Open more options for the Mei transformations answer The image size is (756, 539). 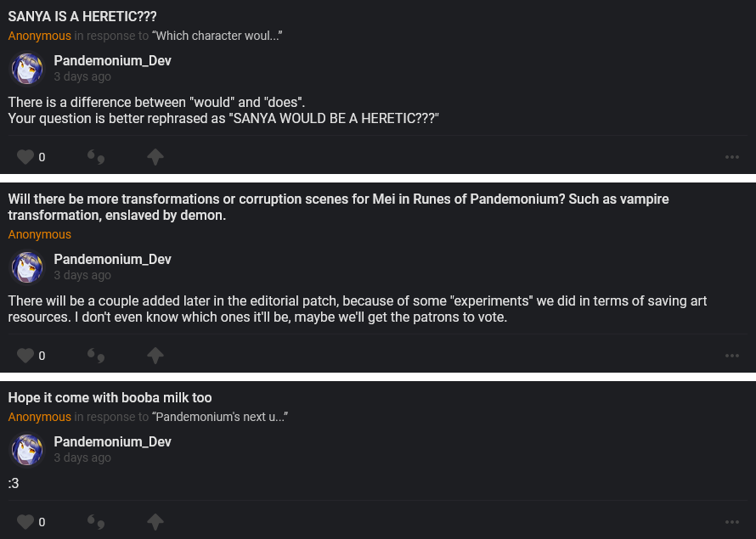pos(732,356)
